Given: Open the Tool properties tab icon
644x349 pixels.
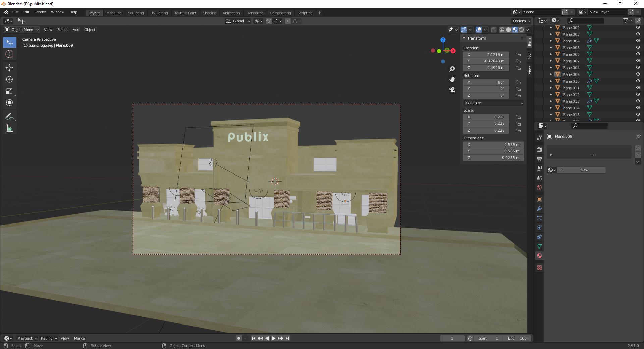Looking at the screenshot, I should pos(539,138).
